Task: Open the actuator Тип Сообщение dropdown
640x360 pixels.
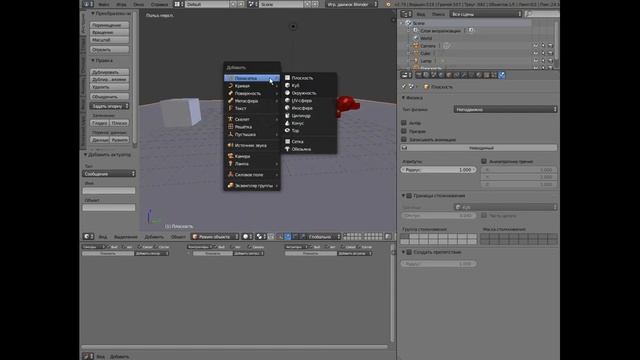Action: point(109,174)
